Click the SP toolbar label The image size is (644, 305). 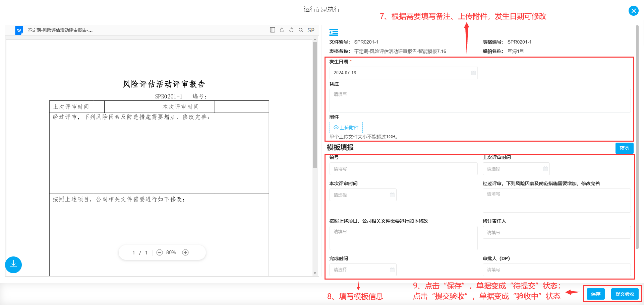point(311,30)
